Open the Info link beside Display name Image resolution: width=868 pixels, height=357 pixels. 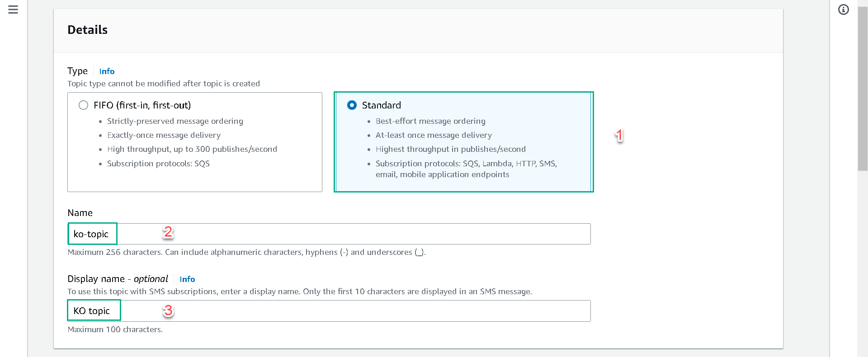click(x=187, y=279)
